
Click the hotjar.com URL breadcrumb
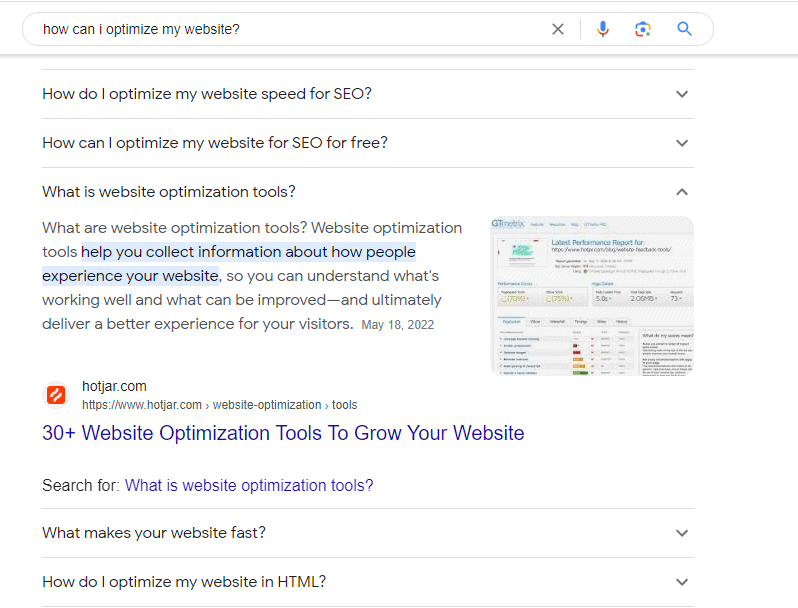point(219,405)
